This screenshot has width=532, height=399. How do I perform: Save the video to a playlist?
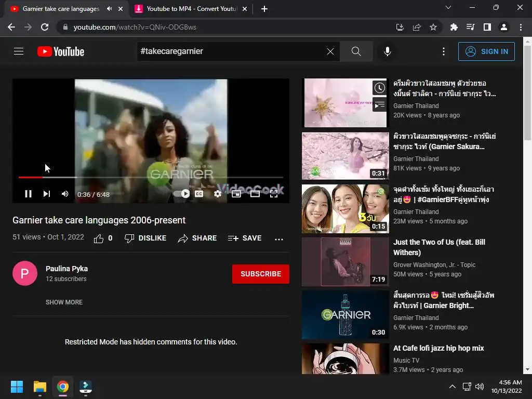tap(245, 238)
